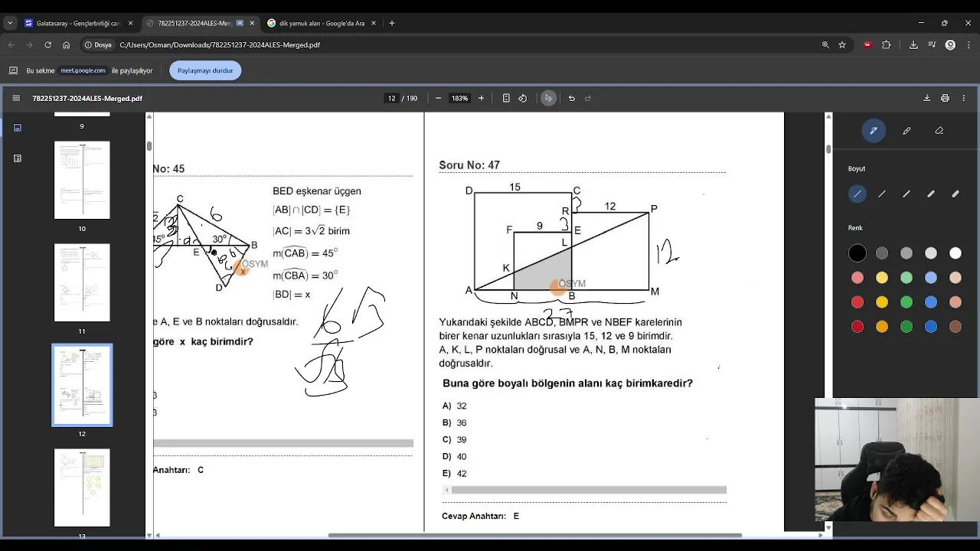This screenshot has height=551, width=980.
Task: Select the pen drawing tool
Action: coord(873,131)
